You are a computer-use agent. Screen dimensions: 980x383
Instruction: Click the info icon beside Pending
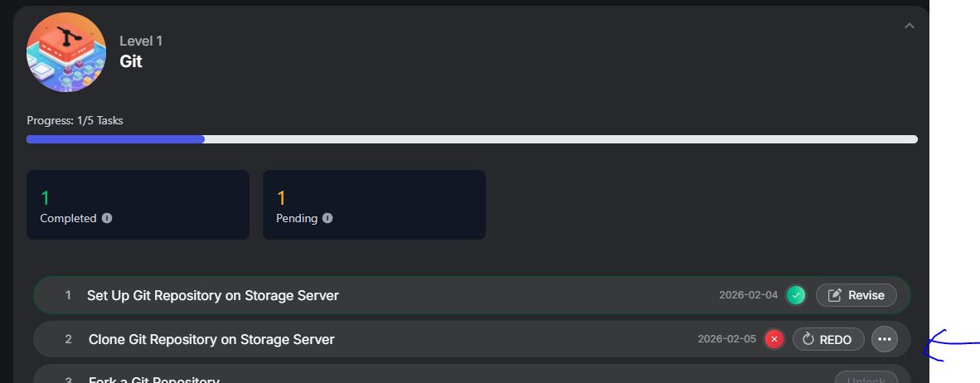coord(327,219)
